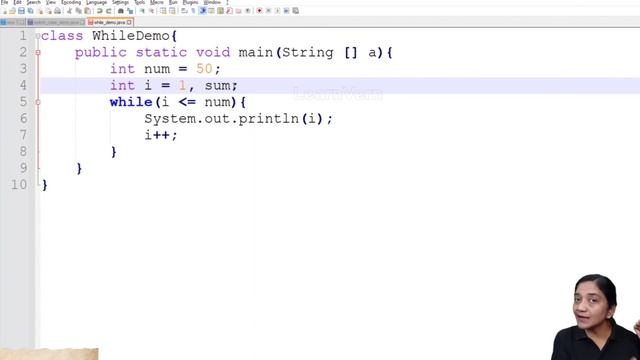
Task: Click the Zoom In toolbar icon
Action: [142, 11]
